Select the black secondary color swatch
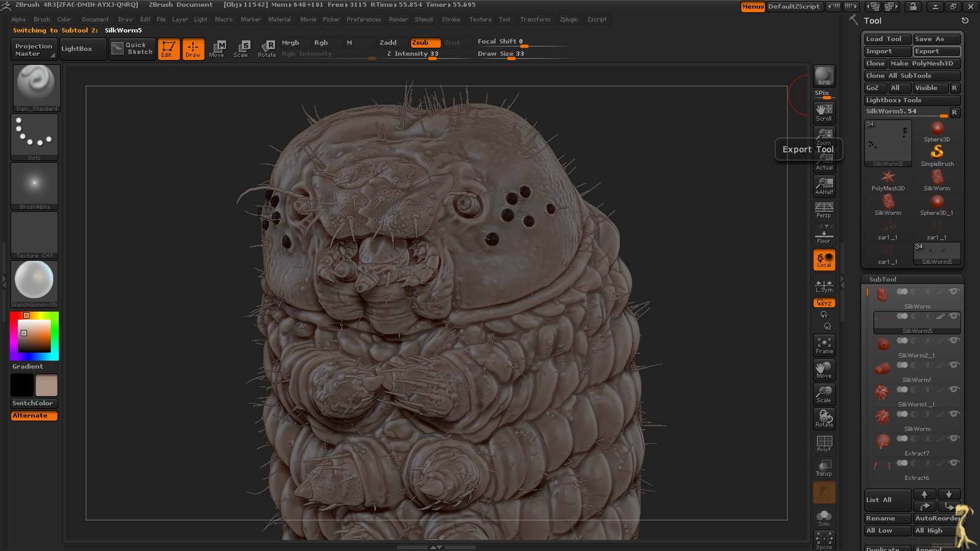Image resolution: width=980 pixels, height=551 pixels. pyautogui.click(x=22, y=385)
